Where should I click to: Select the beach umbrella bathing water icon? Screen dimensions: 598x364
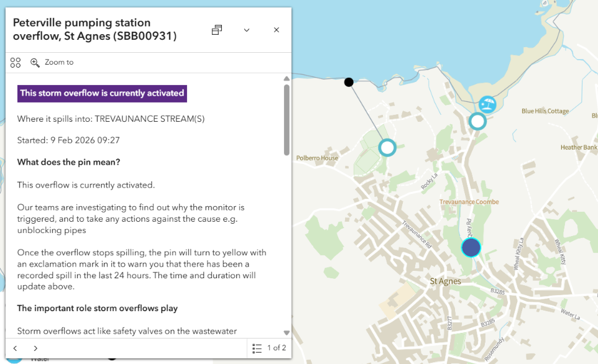click(487, 104)
